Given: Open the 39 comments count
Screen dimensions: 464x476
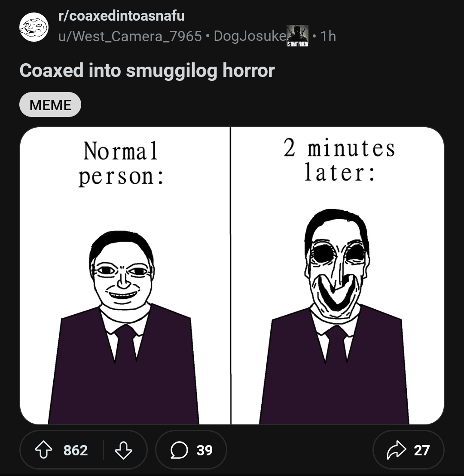Looking at the screenshot, I should [x=205, y=450].
